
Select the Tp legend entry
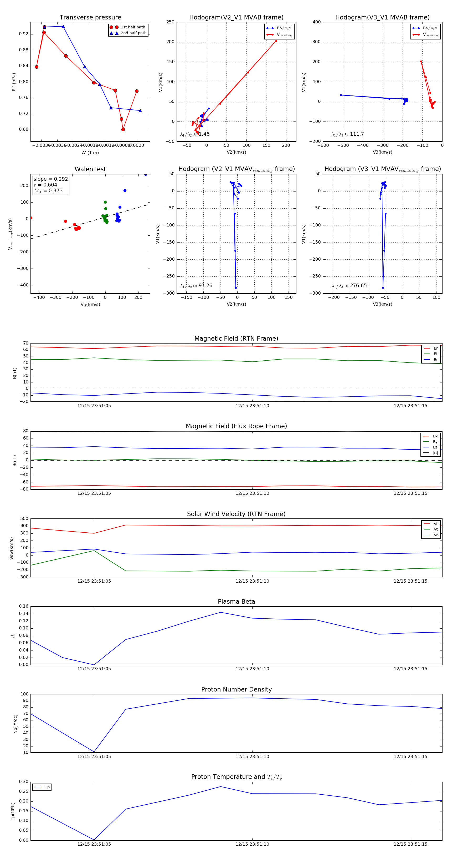coord(42,787)
